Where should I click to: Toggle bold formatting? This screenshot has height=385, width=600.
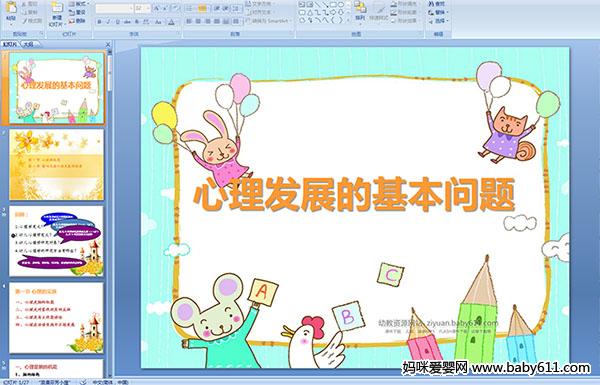99,22
